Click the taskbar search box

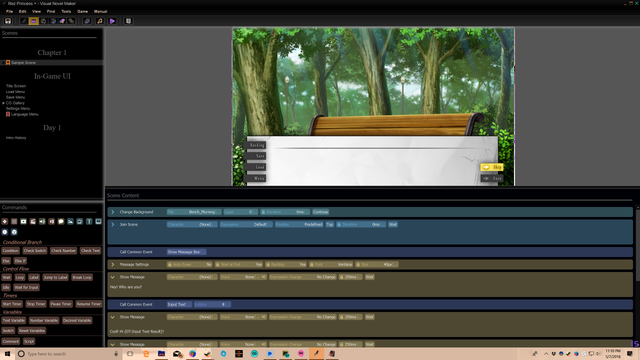pyautogui.click(x=69, y=354)
